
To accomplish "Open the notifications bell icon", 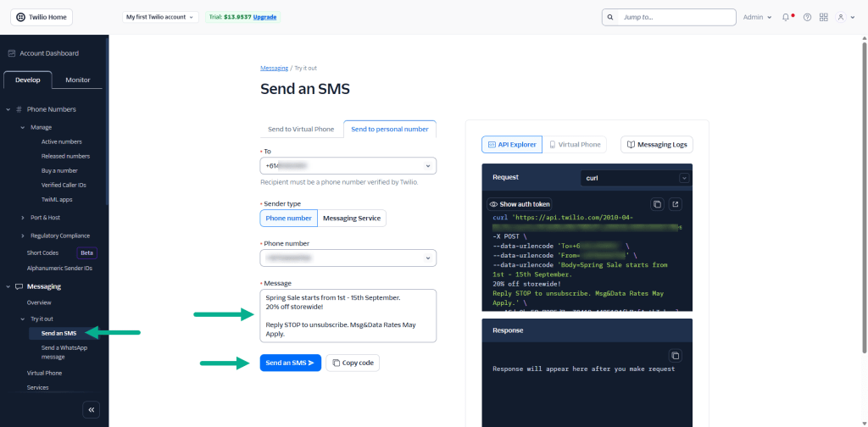I will tap(786, 17).
